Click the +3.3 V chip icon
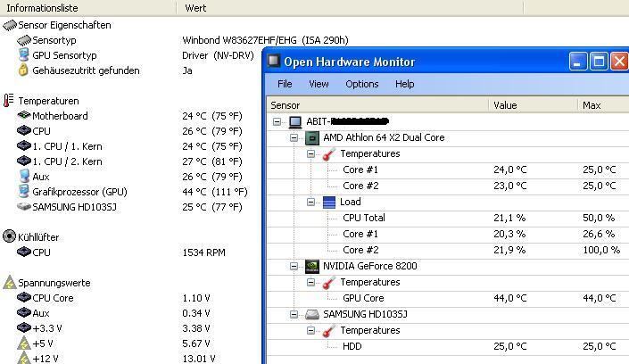The width and height of the screenshot is (629, 364). 24,328
